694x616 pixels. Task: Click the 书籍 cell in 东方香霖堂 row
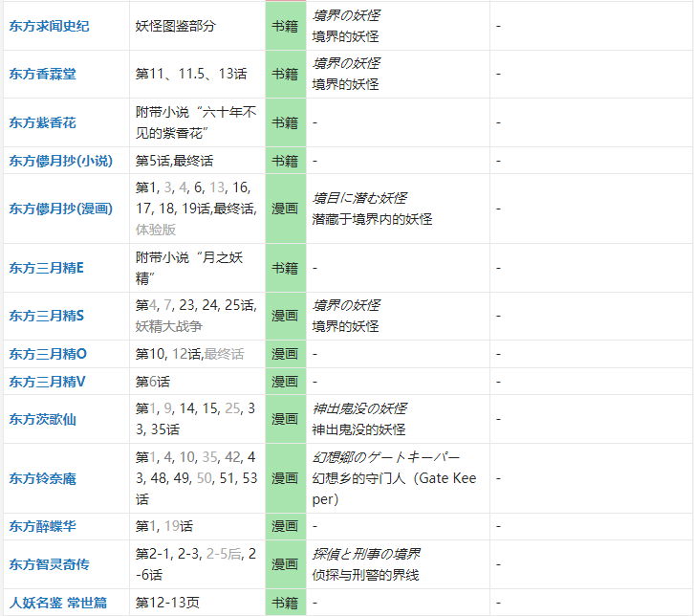coord(286,74)
